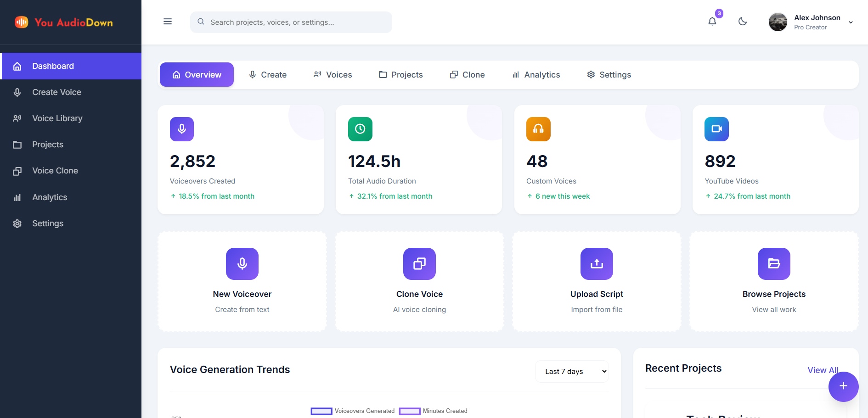Screen dimensions: 868x418
Task: Open Projects in sidebar
Action: (x=71, y=145)
